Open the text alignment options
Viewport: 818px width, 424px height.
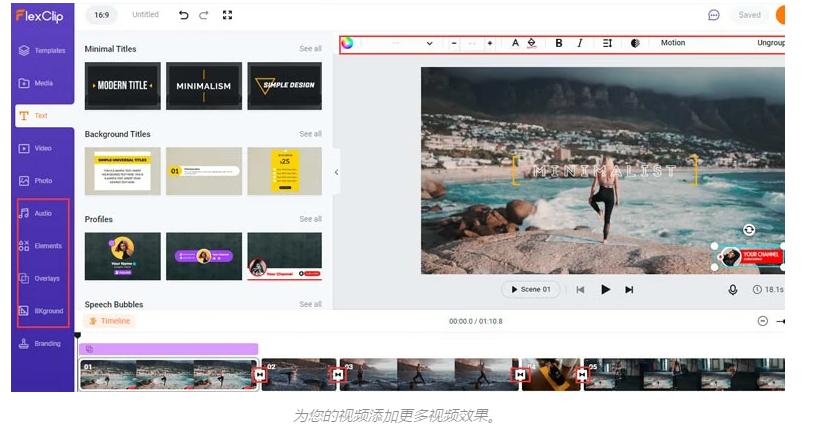(607, 43)
